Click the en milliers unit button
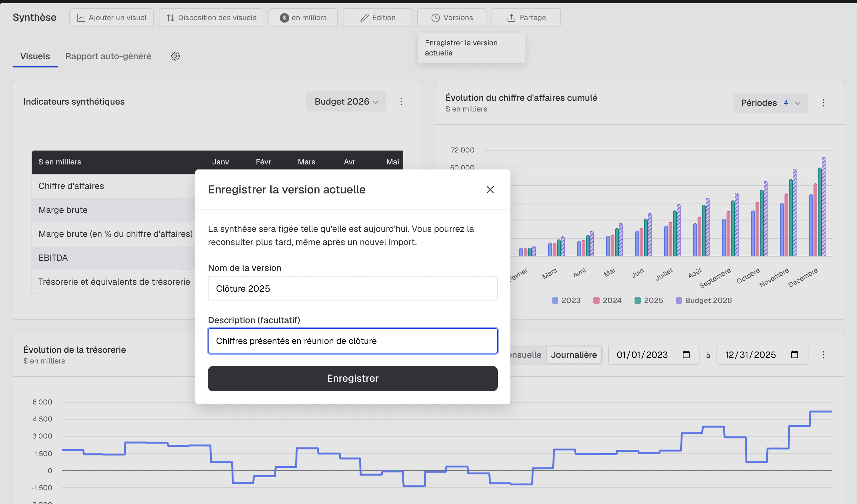857x504 pixels. [303, 18]
